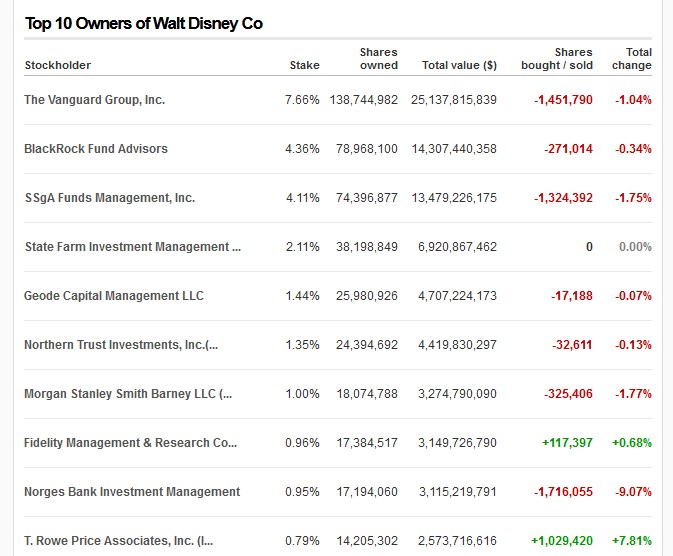Viewport: 673px width, 556px height.
Task: Select total change +7.81%
Action: (x=632, y=540)
